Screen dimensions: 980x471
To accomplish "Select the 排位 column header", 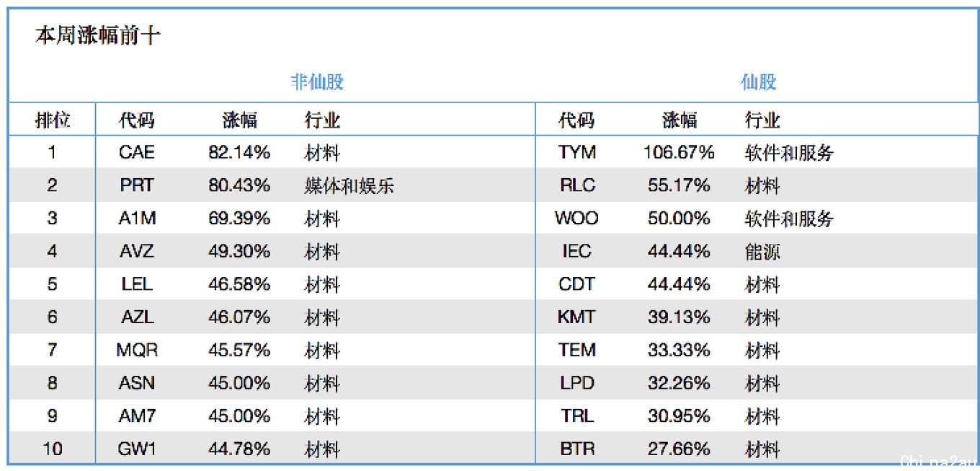I will (x=53, y=120).
